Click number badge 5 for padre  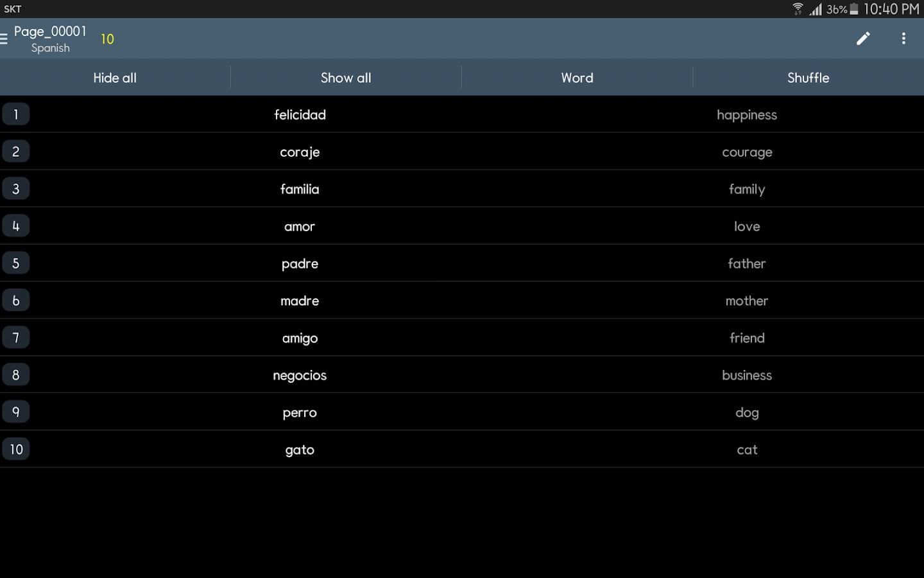point(15,263)
